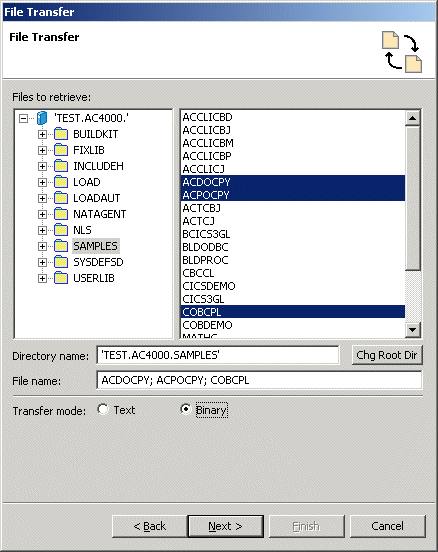
Task: Select the SAMPLES label in the tree
Action: coord(95,246)
